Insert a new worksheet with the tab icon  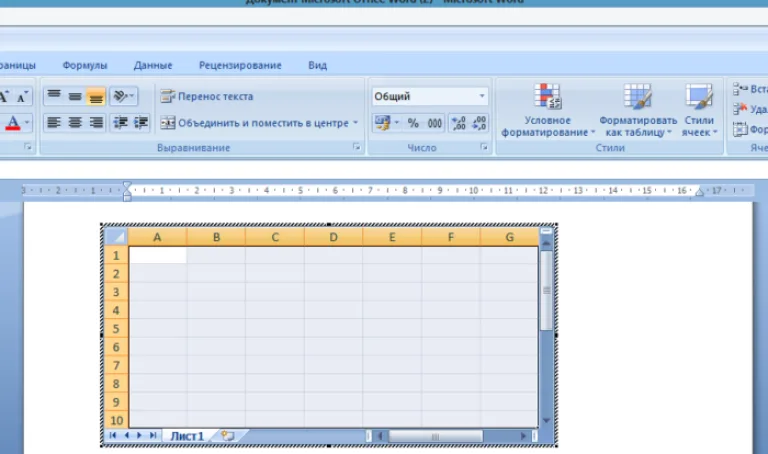(x=227, y=435)
